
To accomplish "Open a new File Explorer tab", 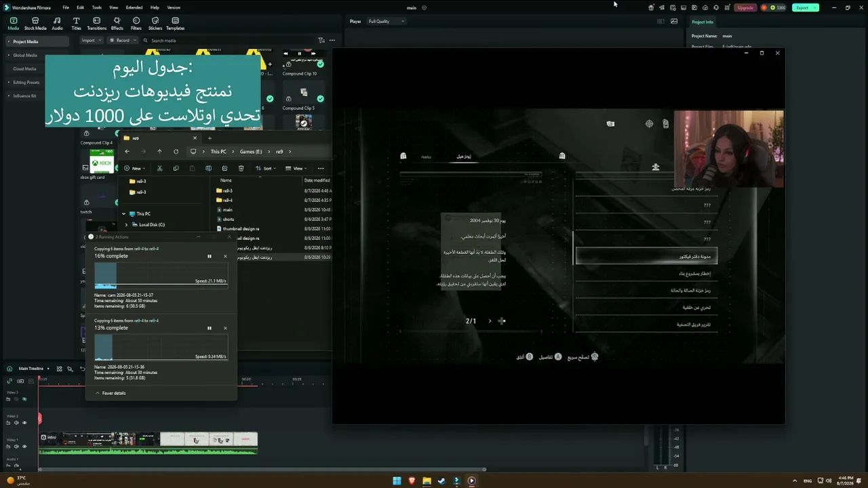I will [210, 138].
